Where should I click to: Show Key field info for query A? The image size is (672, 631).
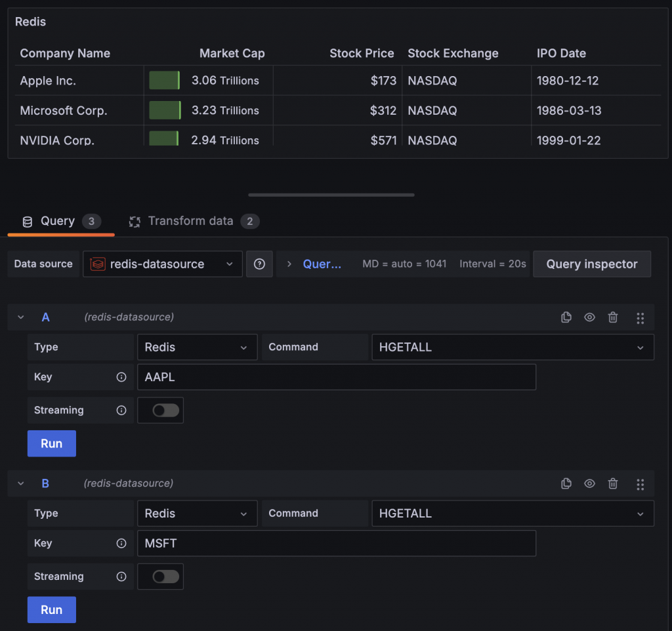click(x=121, y=377)
